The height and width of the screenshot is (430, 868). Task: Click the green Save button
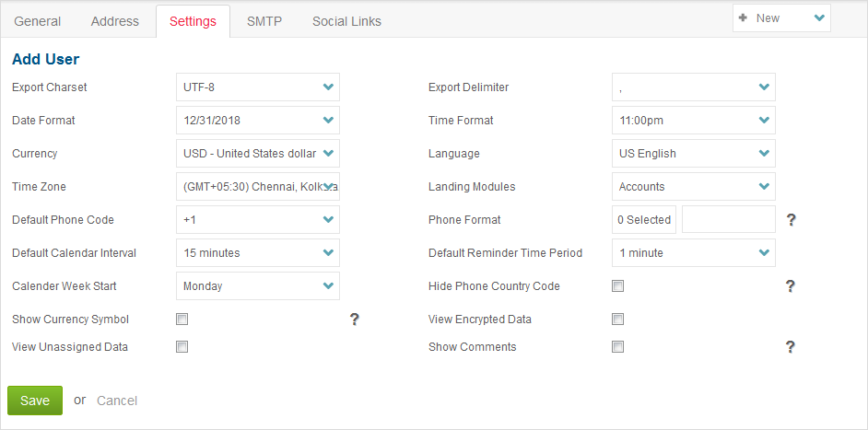coord(35,401)
